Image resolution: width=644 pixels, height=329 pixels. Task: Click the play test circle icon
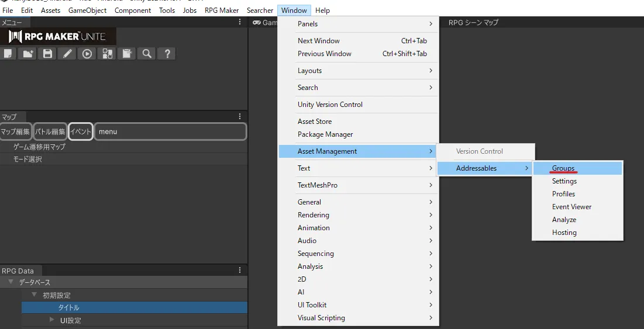(87, 54)
